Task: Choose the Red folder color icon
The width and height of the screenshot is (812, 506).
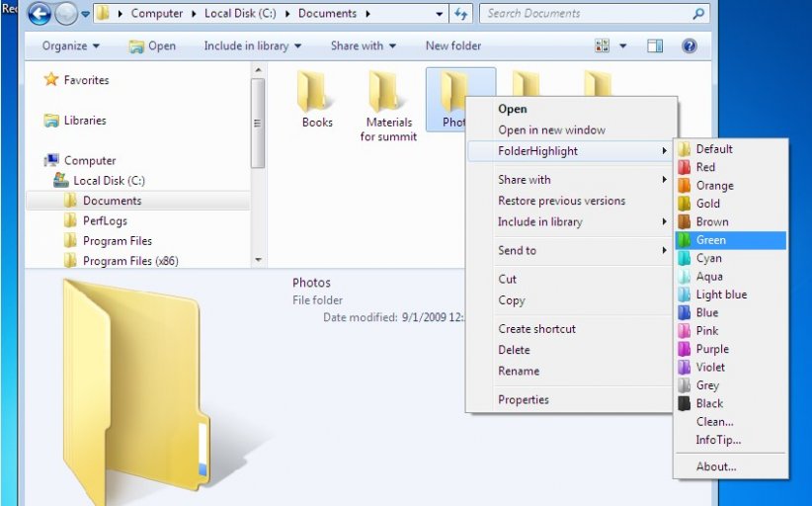Action: [685, 167]
